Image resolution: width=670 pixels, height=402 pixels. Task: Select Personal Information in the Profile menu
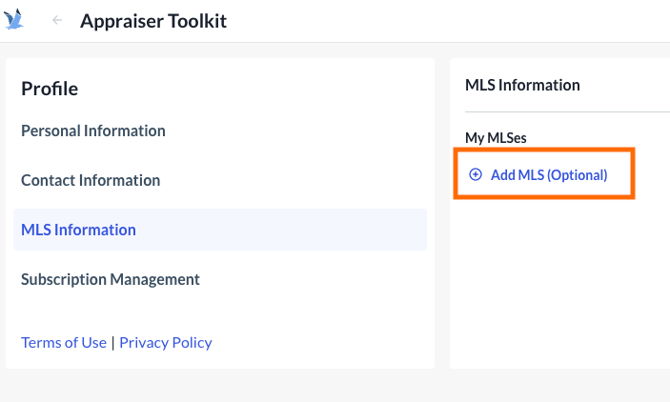click(93, 131)
